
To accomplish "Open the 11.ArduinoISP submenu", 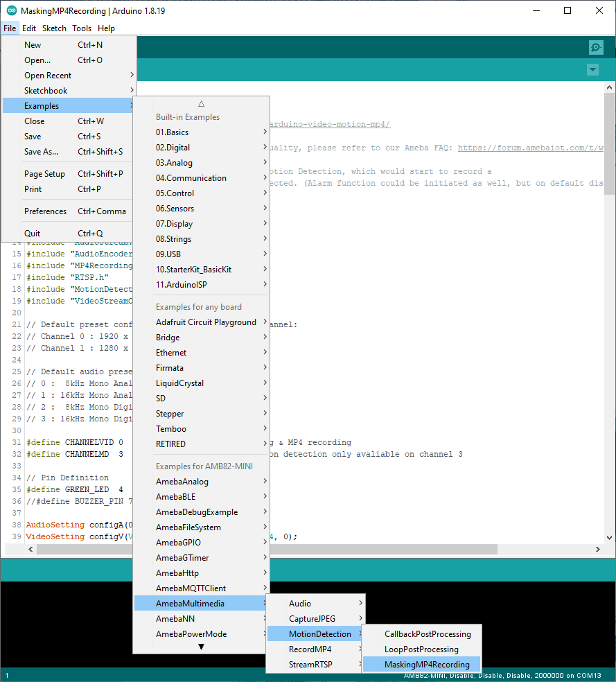I will 201,284.
